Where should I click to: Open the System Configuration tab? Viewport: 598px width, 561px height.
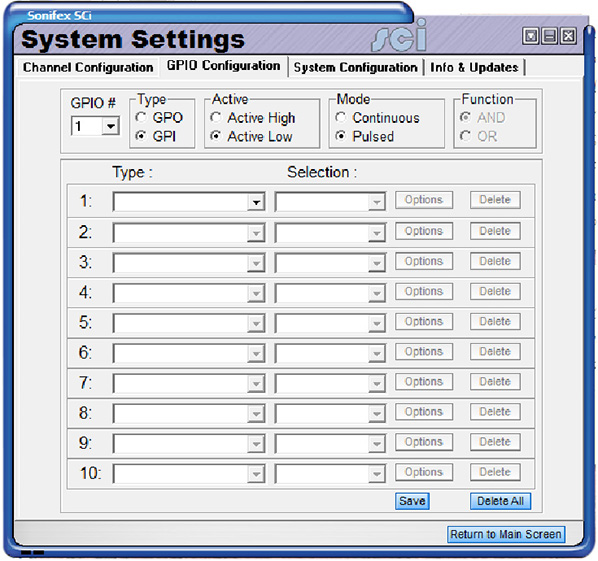point(355,68)
